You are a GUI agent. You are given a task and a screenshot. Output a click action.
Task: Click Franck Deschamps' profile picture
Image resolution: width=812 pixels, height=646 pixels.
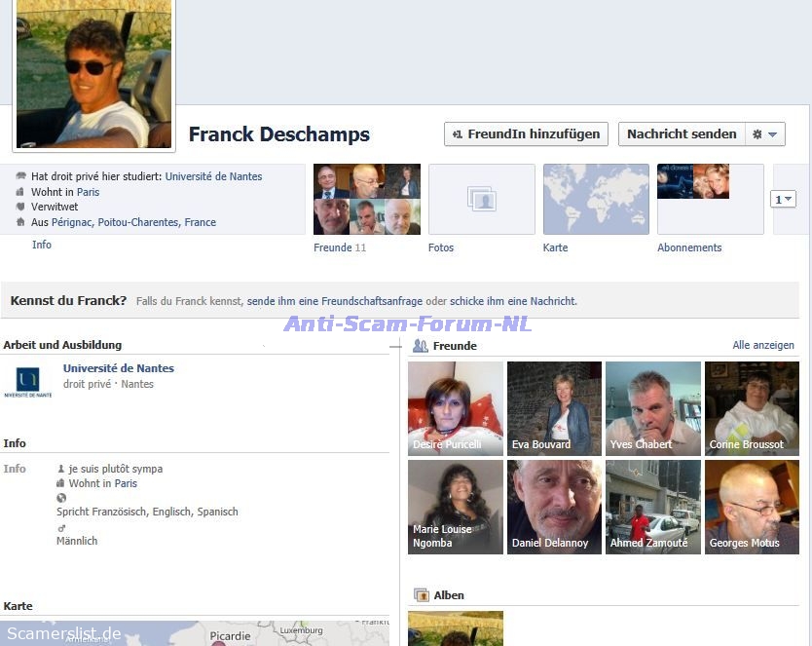pos(94,73)
